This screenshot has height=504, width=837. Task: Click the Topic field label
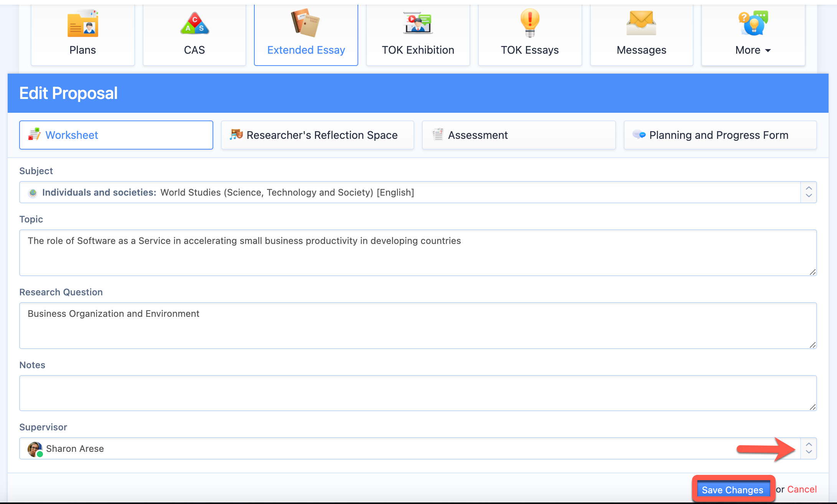pyautogui.click(x=31, y=219)
